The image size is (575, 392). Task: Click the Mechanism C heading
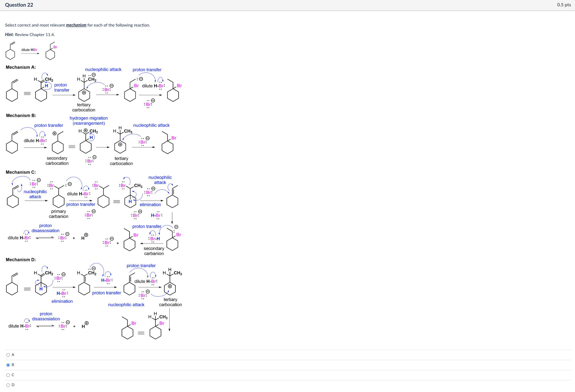coord(20,172)
